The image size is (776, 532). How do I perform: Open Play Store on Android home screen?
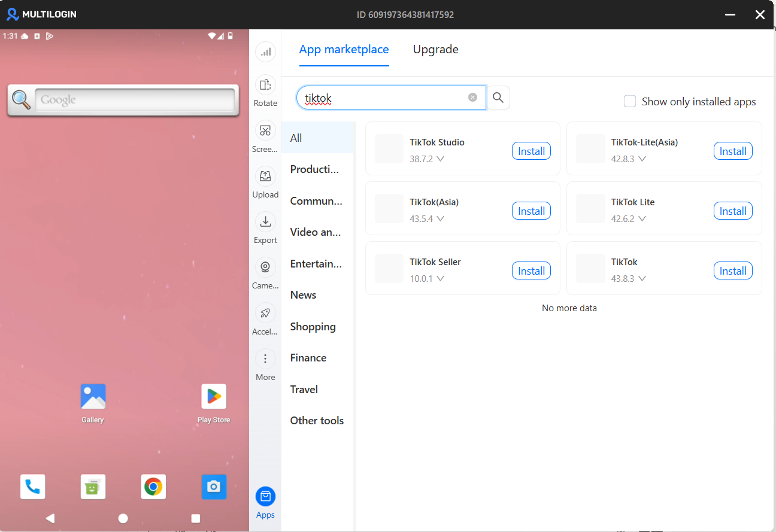pos(214,397)
